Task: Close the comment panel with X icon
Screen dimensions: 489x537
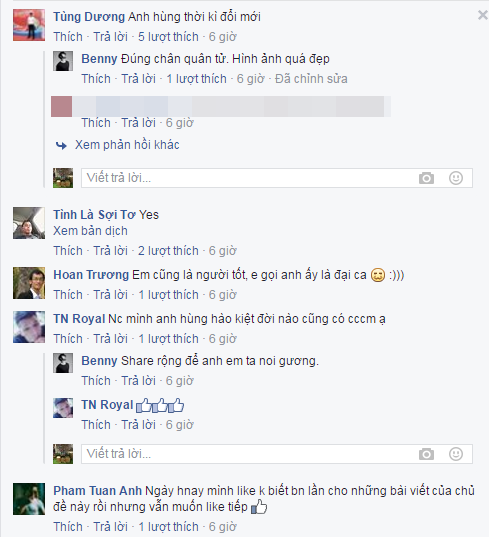Action: point(483,15)
